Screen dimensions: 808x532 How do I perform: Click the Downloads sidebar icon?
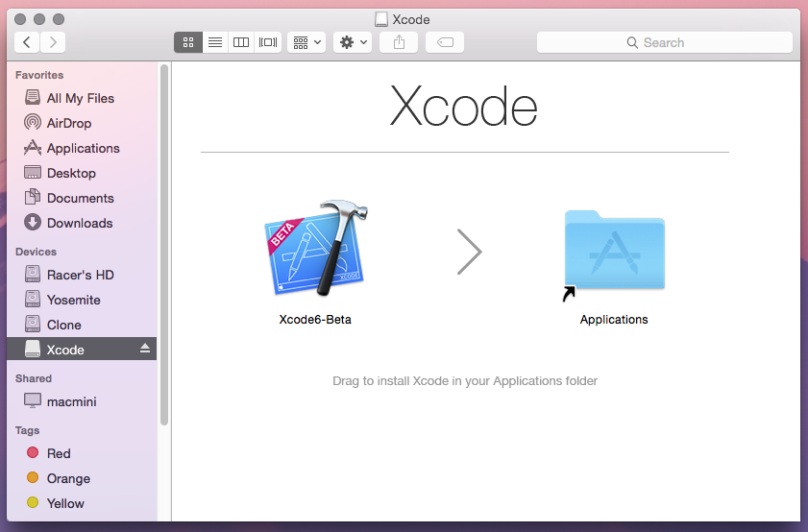[x=33, y=222]
